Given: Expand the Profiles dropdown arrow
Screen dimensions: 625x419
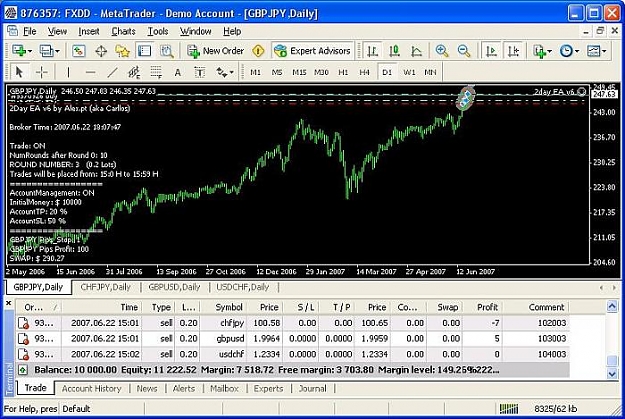Looking at the screenshot, I should (x=57, y=51).
